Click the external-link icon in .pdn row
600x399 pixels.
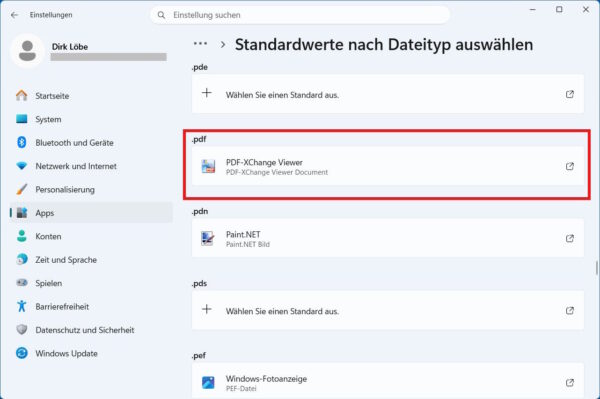570,238
